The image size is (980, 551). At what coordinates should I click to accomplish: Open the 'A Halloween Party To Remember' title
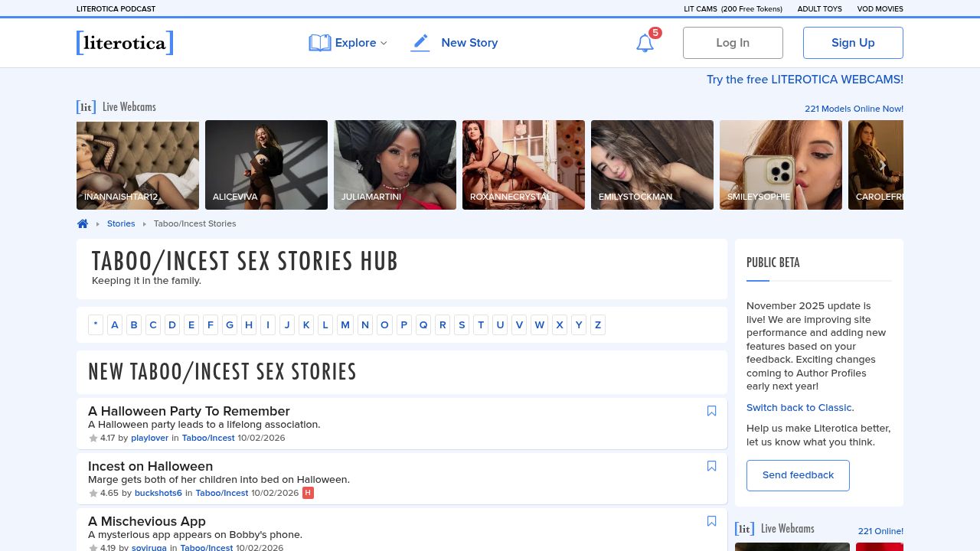(x=189, y=411)
